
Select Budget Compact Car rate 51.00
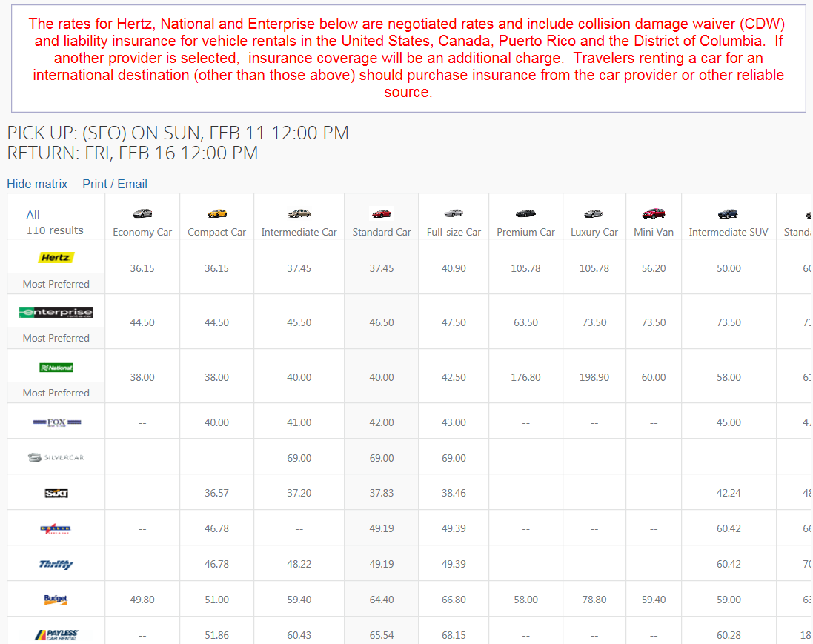click(x=216, y=600)
